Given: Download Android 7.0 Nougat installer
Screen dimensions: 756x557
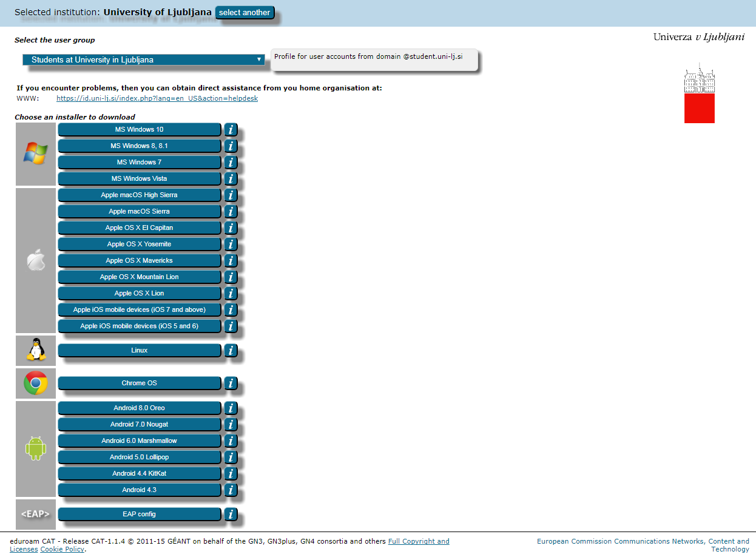Looking at the screenshot, I should pos(140,425).
